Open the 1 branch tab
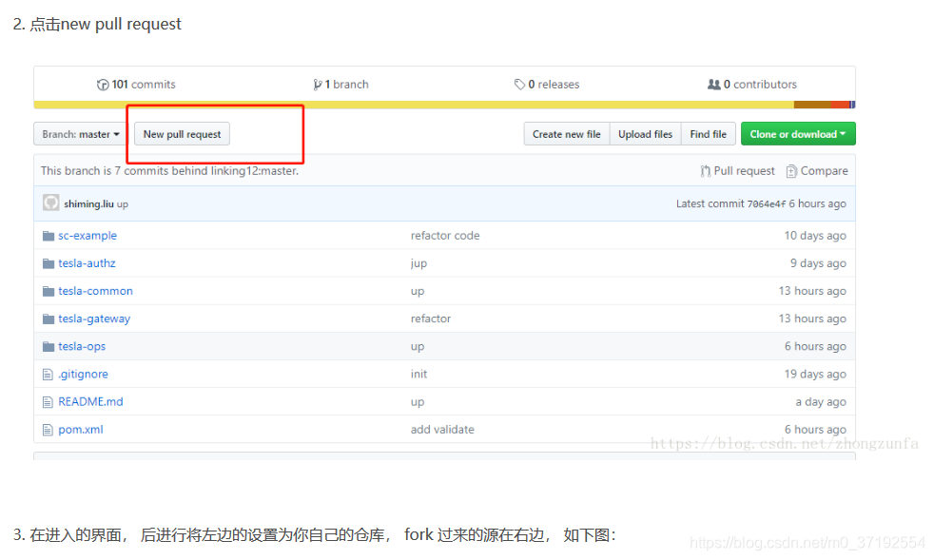Image resolution: width=934 pixels, height=560 pixels. point(341,85)
